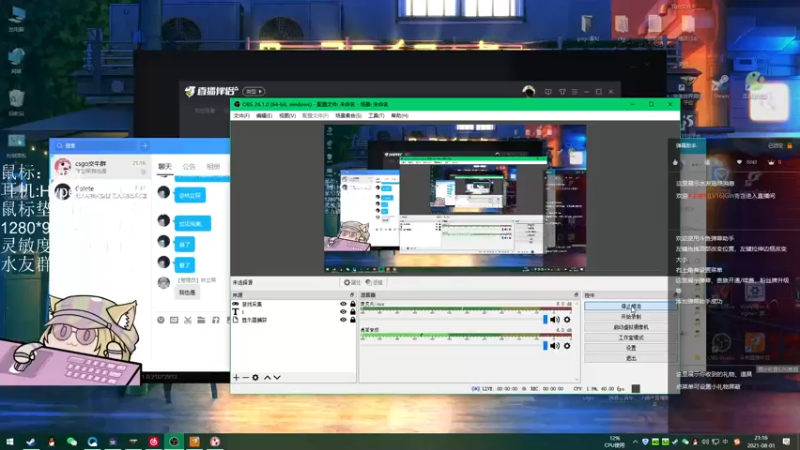Screen dimensions: 800x450
Task: Click the OBS preview canvas
Action: click(x=455, y=198)
